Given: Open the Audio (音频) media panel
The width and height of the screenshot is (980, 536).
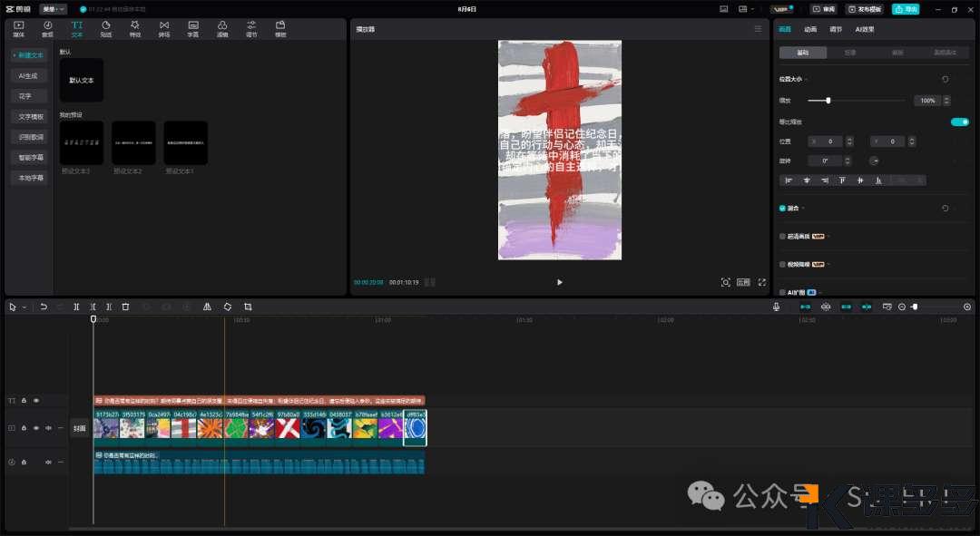Looking at the screenshot, I should tap(47, 28).
